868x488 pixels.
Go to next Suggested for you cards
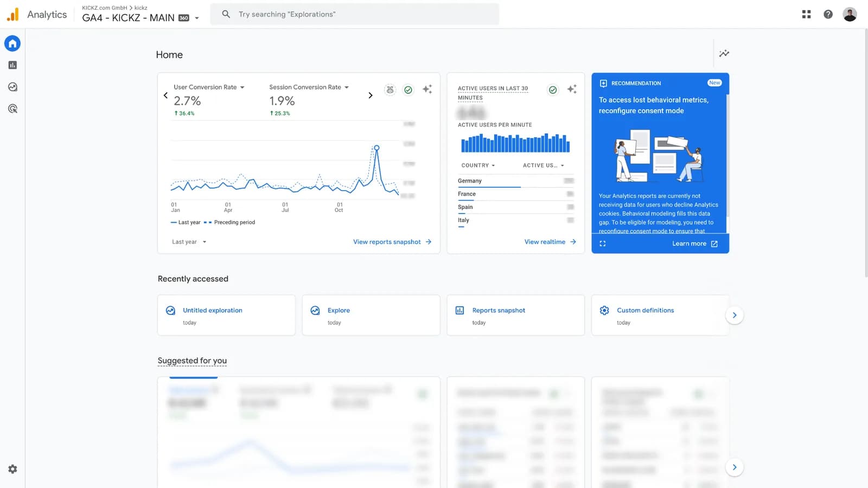[734, 467]
